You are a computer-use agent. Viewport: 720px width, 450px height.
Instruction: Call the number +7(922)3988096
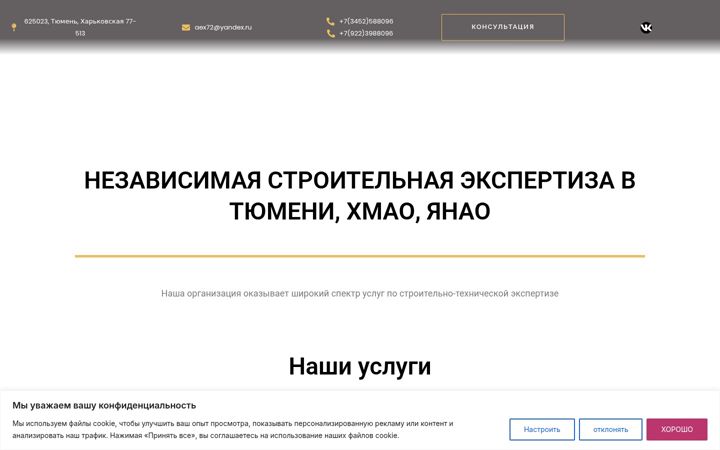(366, 33)
